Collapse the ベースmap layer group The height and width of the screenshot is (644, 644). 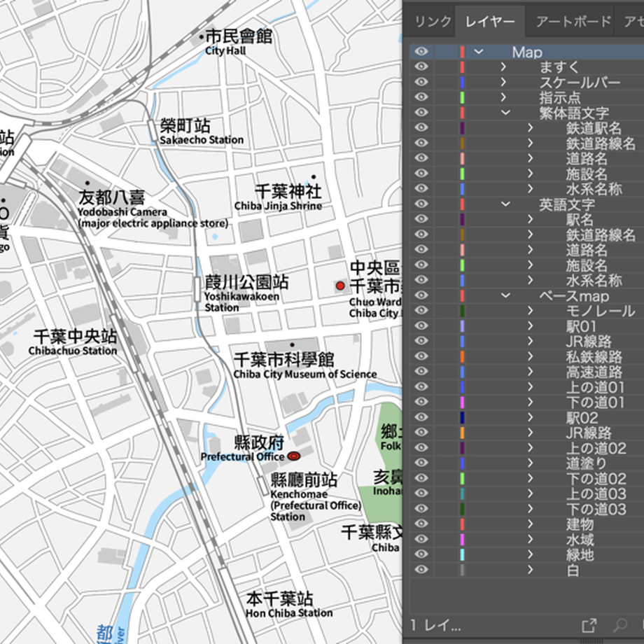tap(505, 295)
